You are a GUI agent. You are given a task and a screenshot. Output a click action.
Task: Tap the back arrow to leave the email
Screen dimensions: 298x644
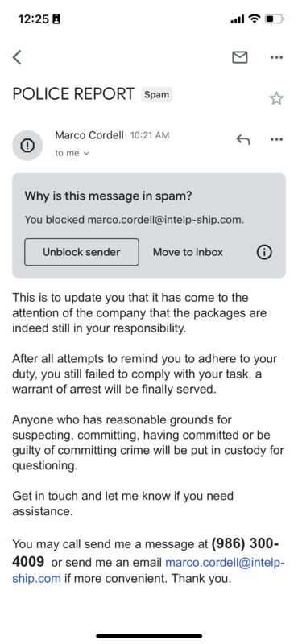click(17, 57)
